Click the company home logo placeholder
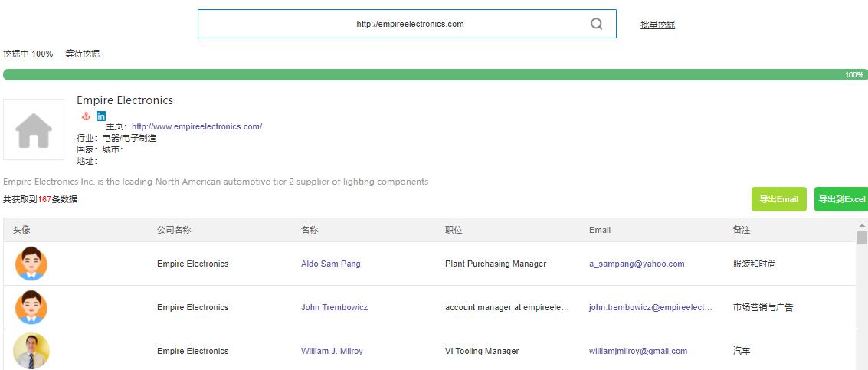The image size is (868, 370). pos(34,129)
